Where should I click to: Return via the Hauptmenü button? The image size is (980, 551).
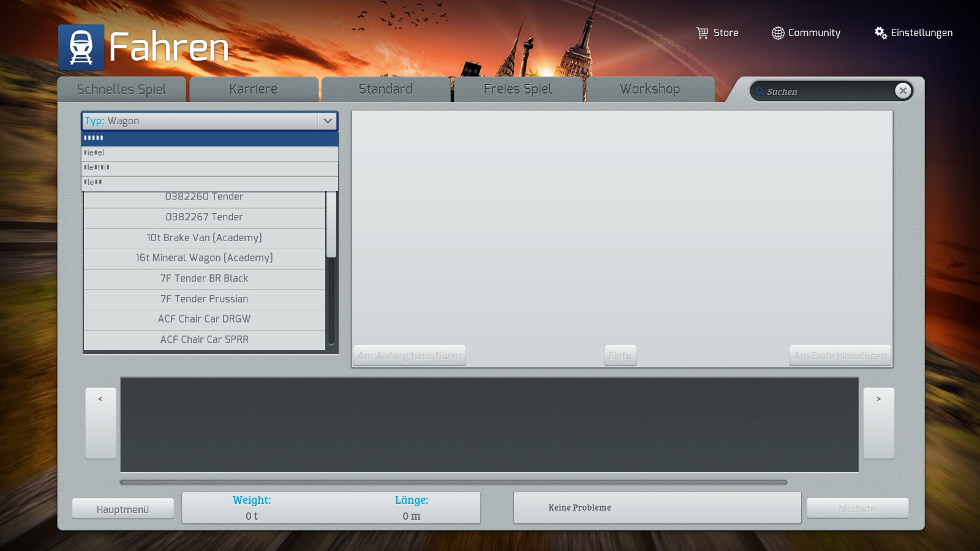(x=123, y=509)
